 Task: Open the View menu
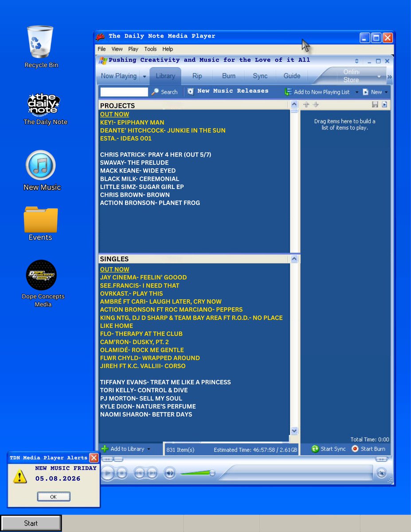pyautogui.click(x=117, y=49)
